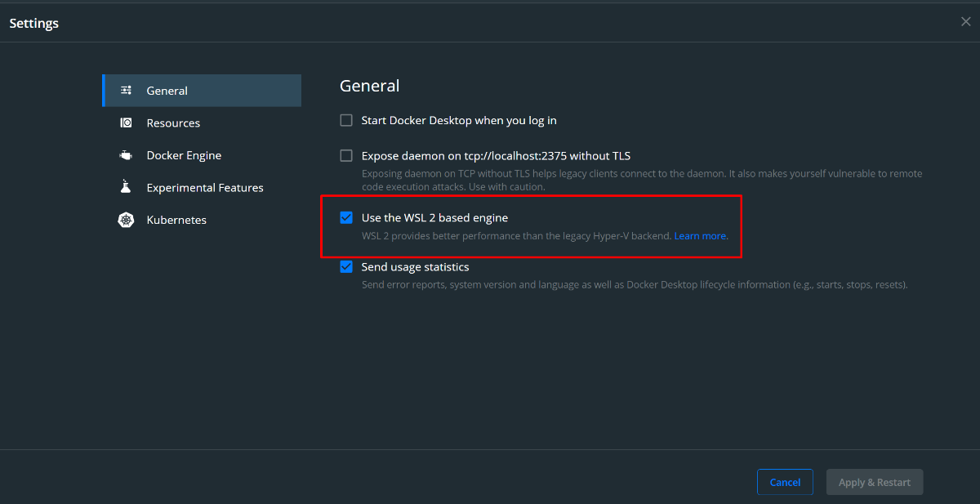The image size is (980, 504).
Task: Click the General page heading
Action: click(369, 86)
